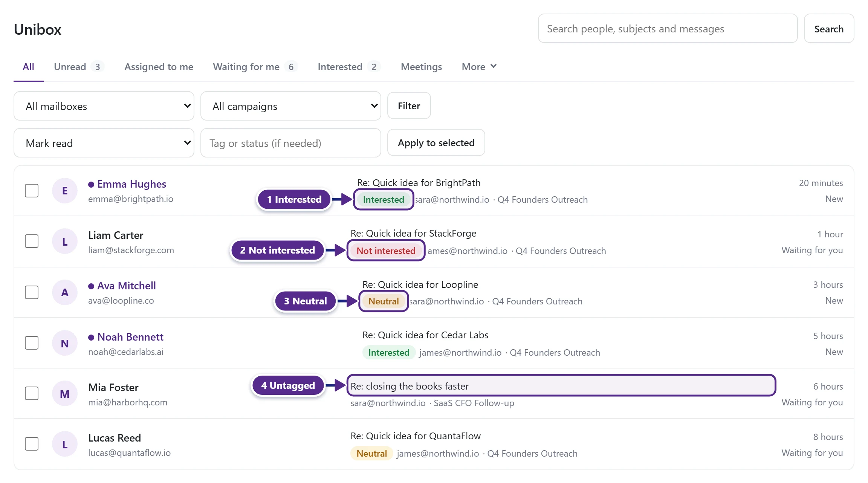Click the Filter button

point(409,106)
